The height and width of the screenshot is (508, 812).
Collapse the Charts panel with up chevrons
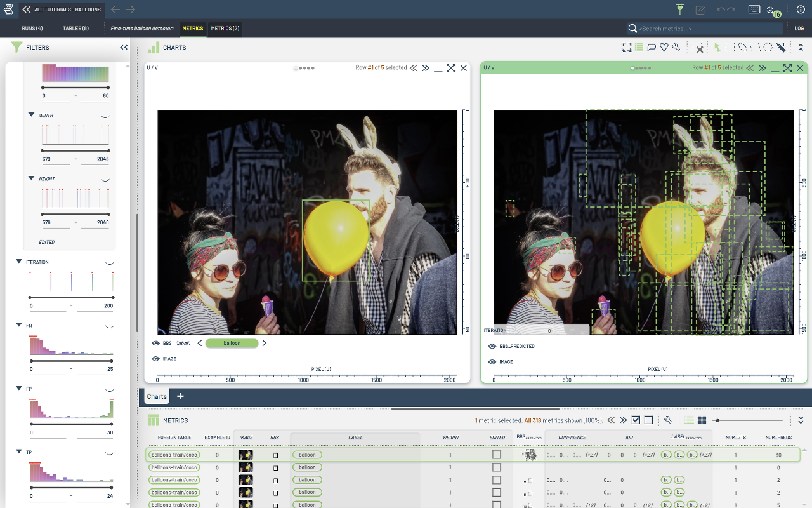coord(801,48)
